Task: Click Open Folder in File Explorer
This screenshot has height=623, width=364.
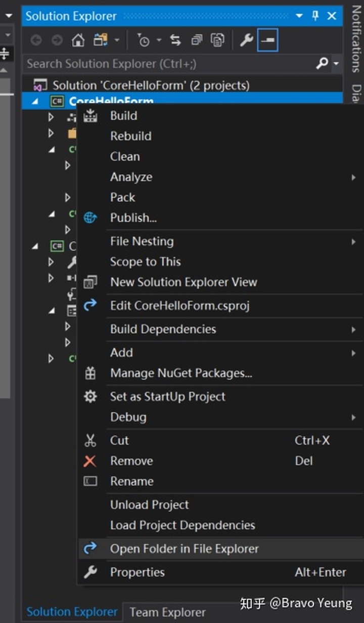Action: tap(220, 549)
